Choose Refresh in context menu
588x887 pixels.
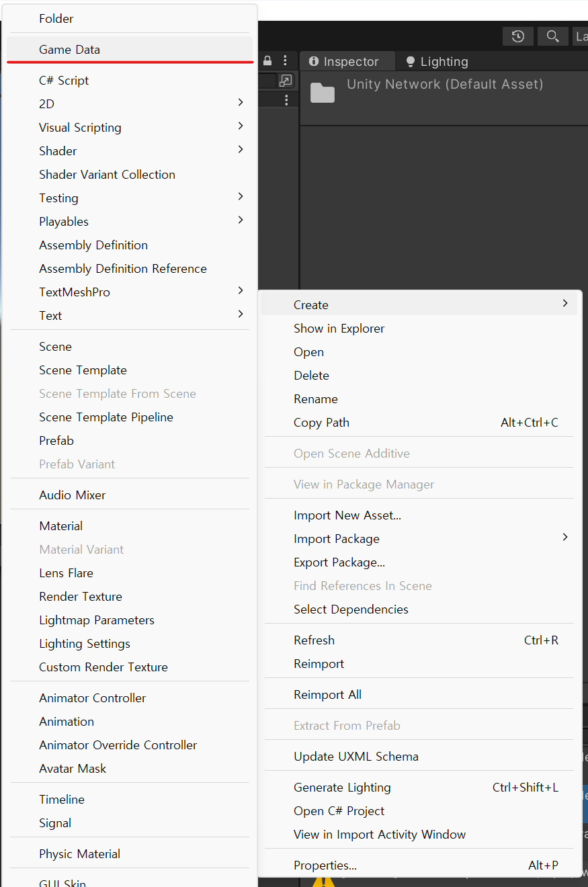click(419, 640)
